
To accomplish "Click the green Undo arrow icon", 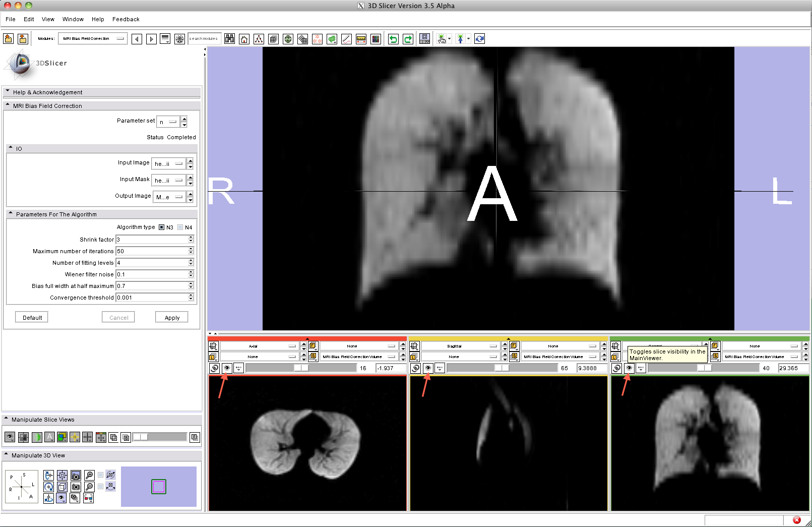I will pos(393,39).
